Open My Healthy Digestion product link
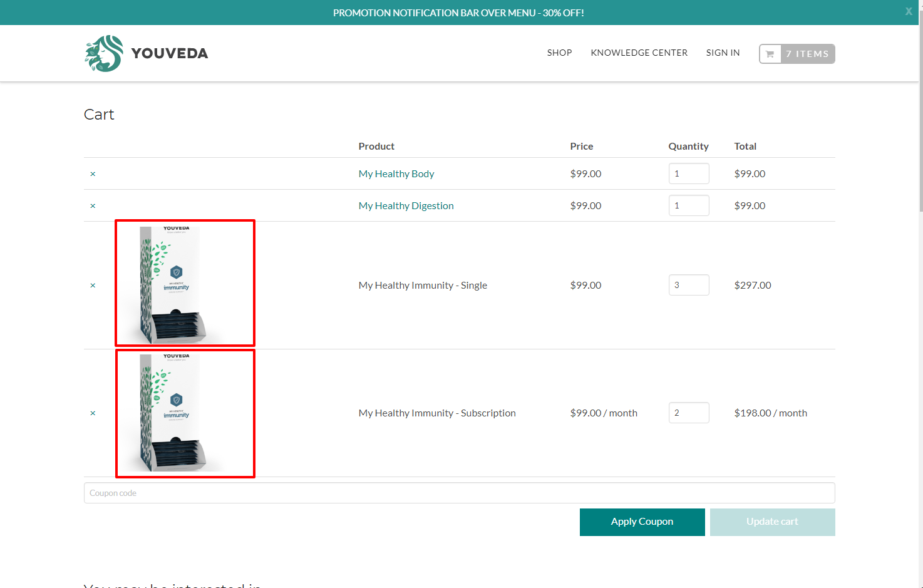923x588 pixels. coord(406,206)
